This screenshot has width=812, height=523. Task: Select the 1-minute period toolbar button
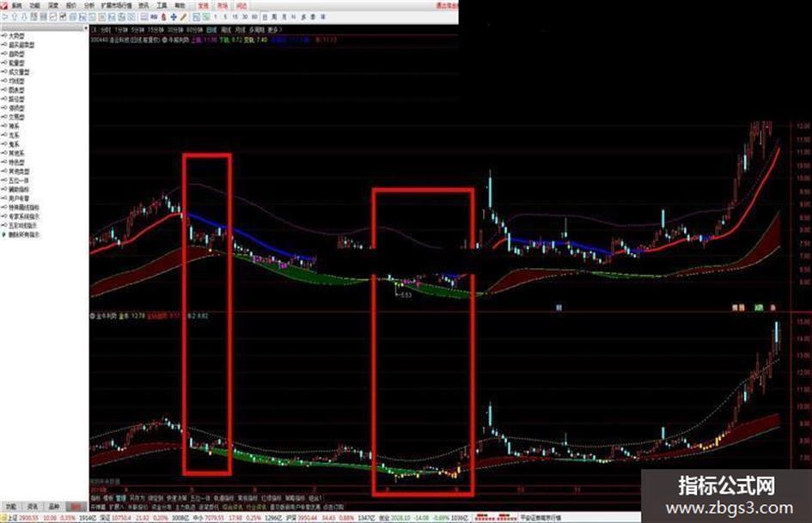(x=216, y=16)
